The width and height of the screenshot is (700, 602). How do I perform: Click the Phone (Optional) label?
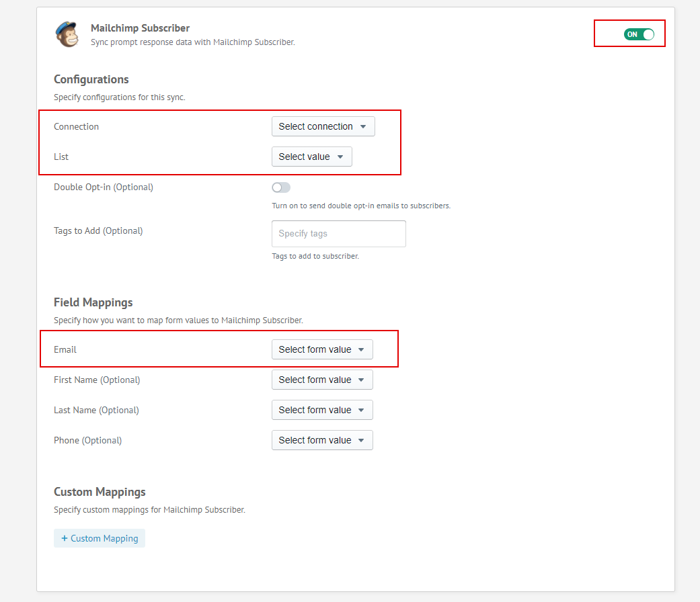click(88, 441)
